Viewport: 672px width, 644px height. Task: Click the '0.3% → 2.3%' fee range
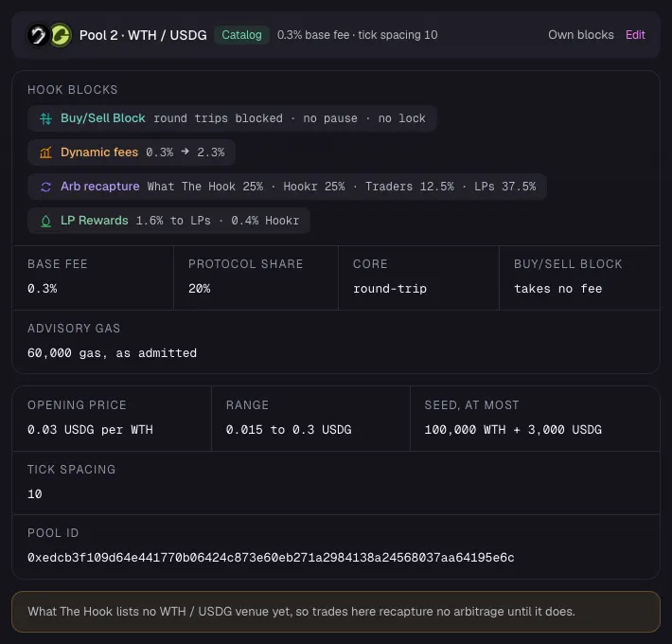186,152
